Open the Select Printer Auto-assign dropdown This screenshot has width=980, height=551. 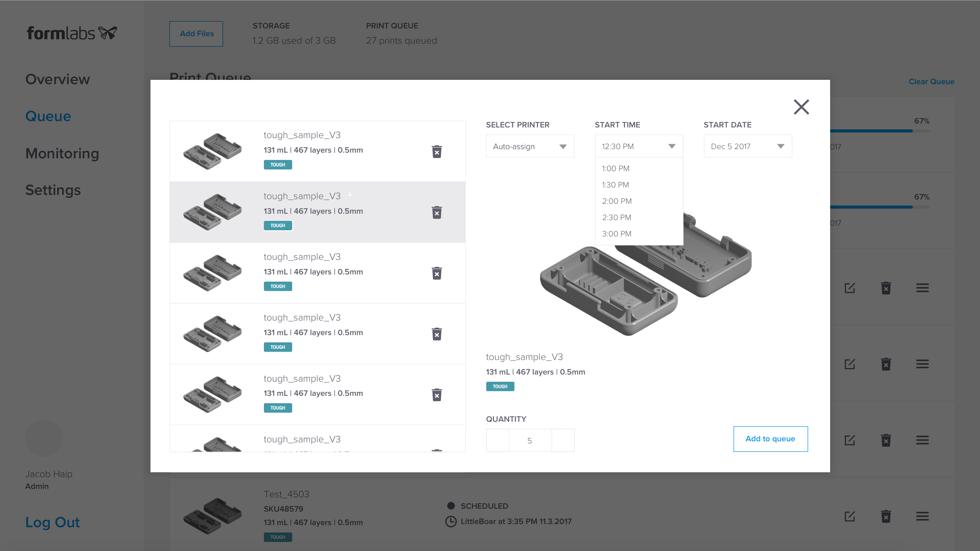pyautogui.click(x=530, y=146)
